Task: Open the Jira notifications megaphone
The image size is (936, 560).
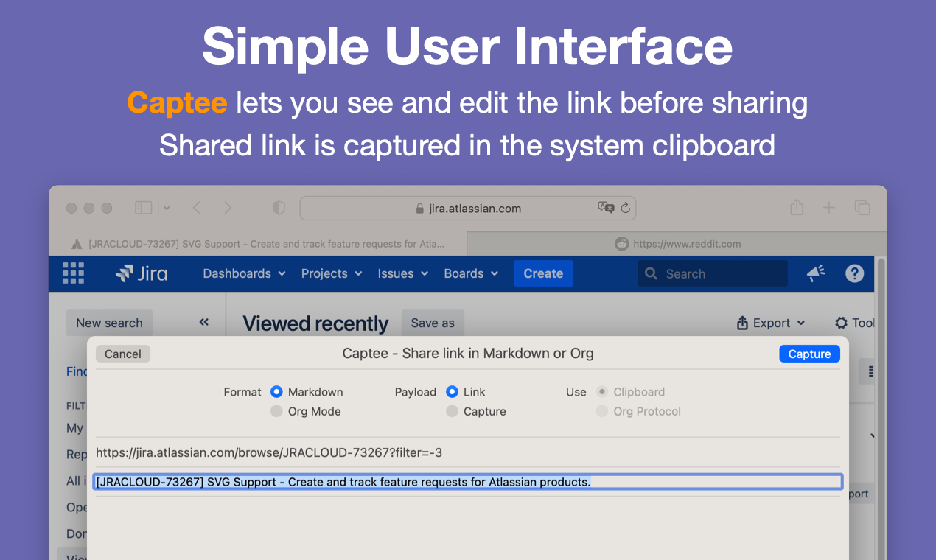Action: click(x=816, y=273)
